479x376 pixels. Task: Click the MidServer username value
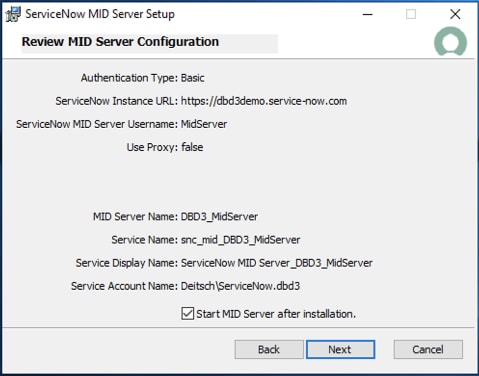point(204,124)
